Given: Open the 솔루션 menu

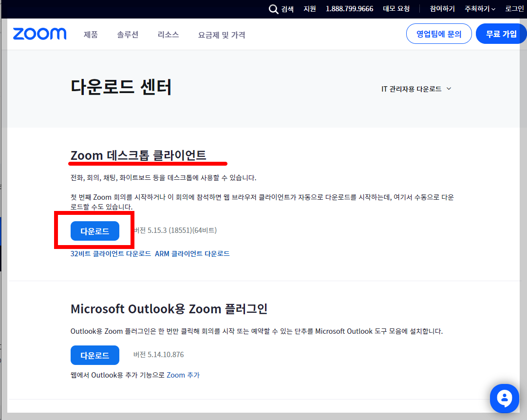Looking at the screenshot, I should (x=128, y=35).
